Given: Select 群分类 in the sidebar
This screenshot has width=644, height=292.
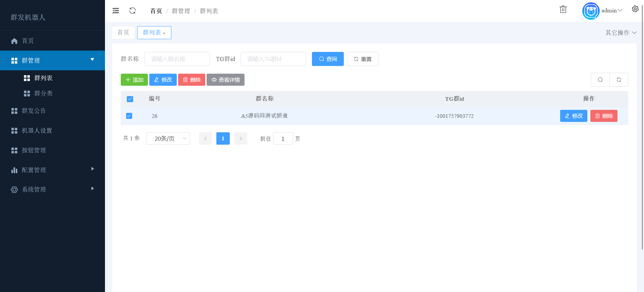Looking at the screenshot, I should (43, 93).
